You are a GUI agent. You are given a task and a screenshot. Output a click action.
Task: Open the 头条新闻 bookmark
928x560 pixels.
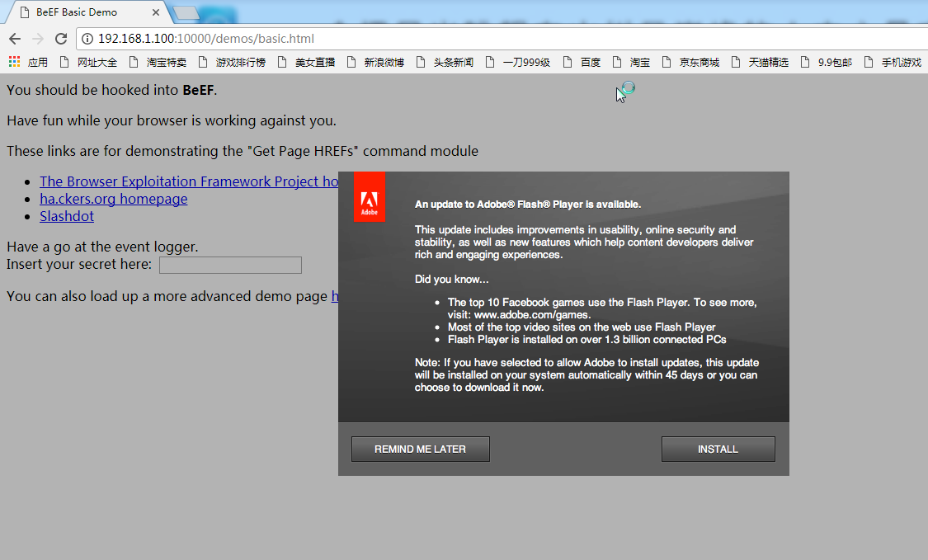445,62
